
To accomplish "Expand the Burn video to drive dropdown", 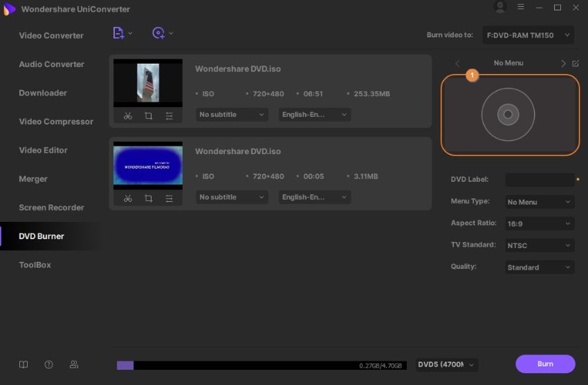I will click(x=528, y=35).
